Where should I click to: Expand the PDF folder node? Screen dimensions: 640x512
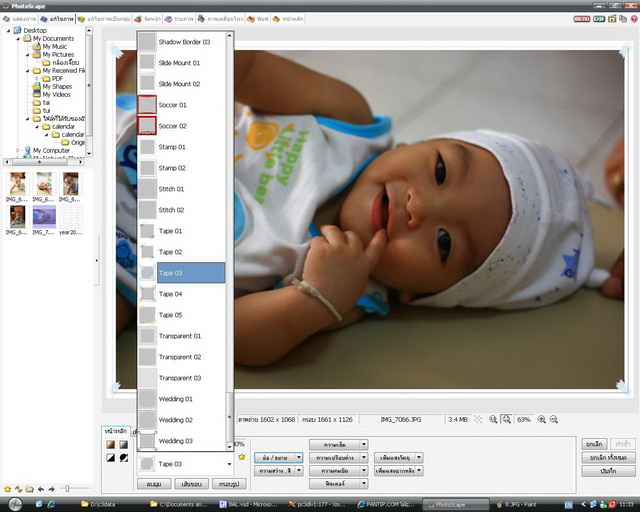[x=37, y=78]
